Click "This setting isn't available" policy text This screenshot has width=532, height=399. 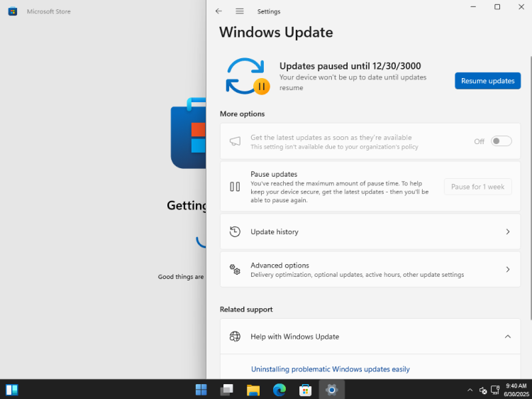point(334,147)
